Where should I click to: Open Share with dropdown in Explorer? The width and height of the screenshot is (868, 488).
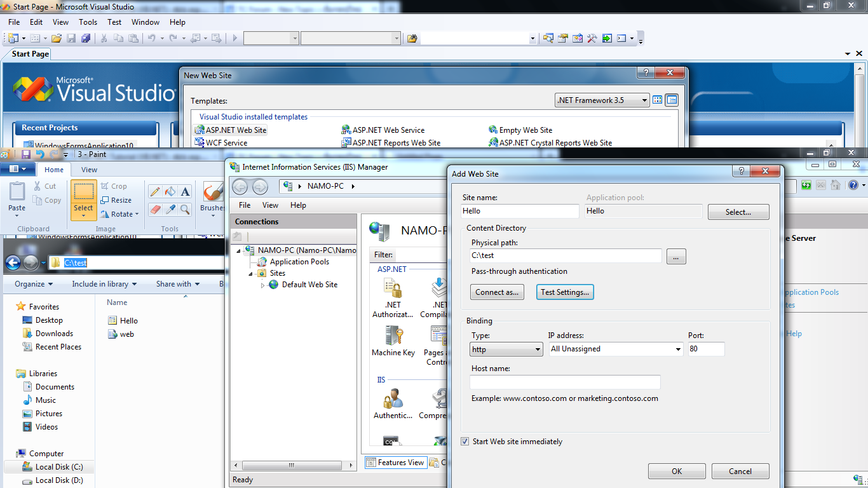coord(178,284)
